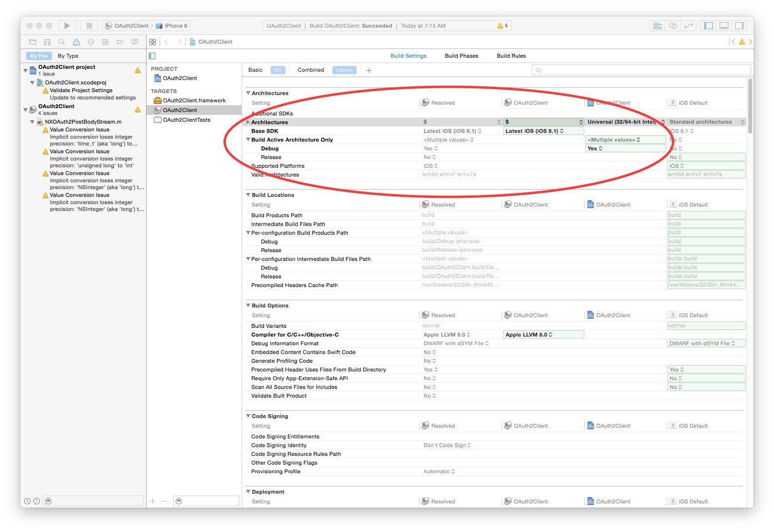Show All build settings
Screen dimensions: 774x532
coord(278,70)
